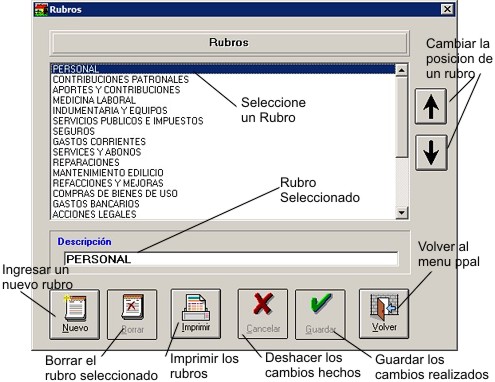Close the Rubros window
The width and height of the screenshot is (495, 382).
point(447,9)
